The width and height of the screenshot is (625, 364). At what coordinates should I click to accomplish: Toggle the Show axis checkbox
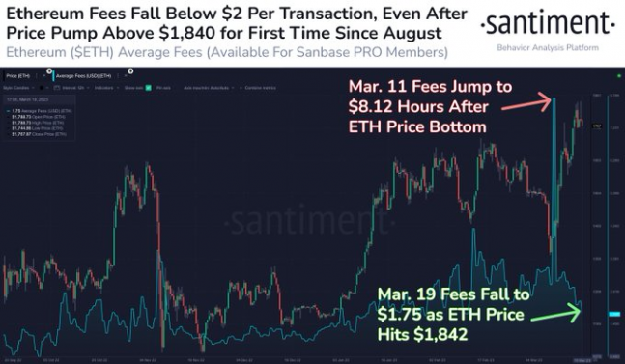click(148, 88)
